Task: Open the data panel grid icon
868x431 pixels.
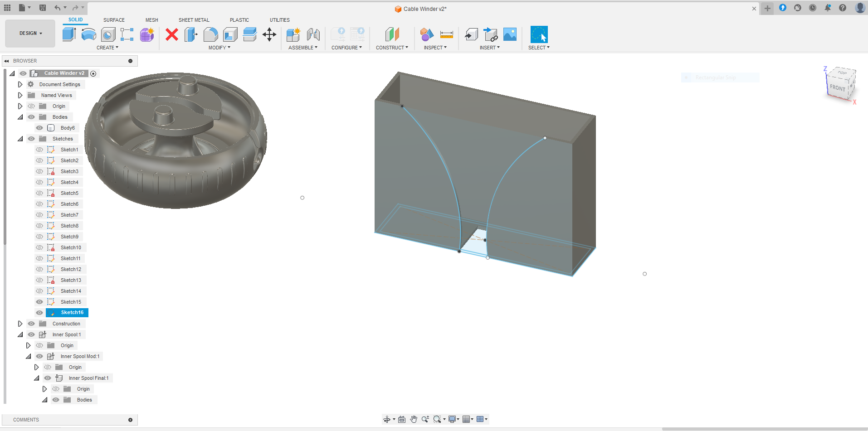Action: click(x=7, y=8)
